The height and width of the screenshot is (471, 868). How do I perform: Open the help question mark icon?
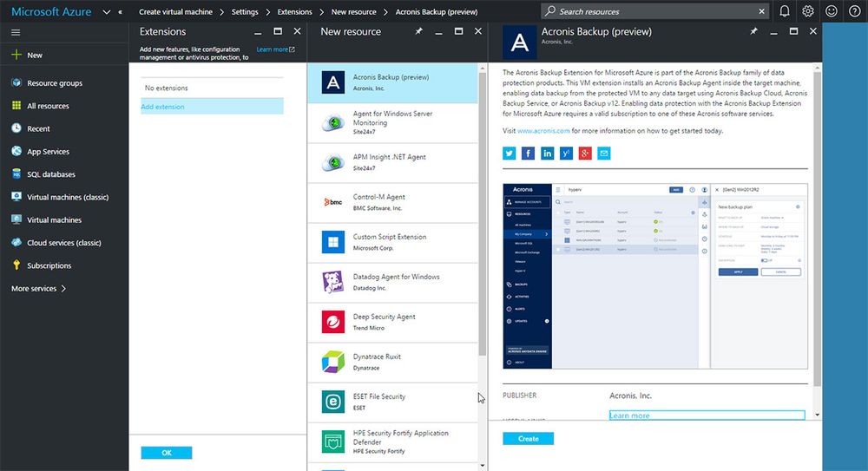855,11
